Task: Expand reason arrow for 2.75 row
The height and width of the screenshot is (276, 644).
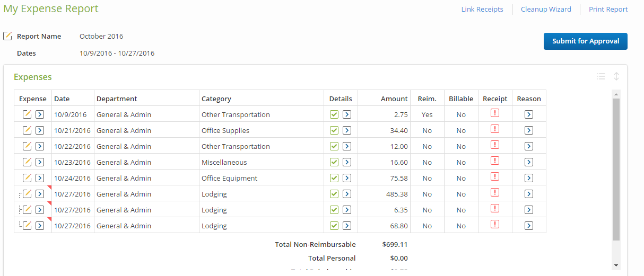Action: (529, 114)
